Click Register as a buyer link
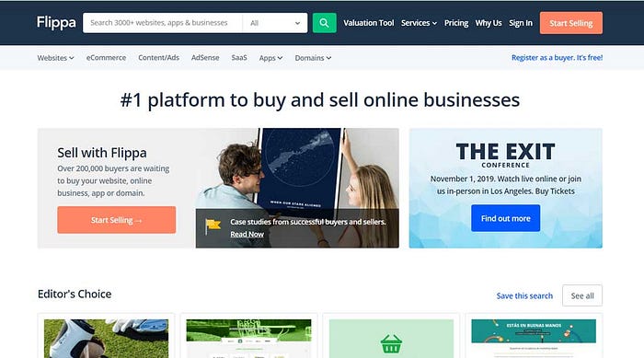Image resolution: width=644 pixels, height=358 pixels. [x=557, y=58]
